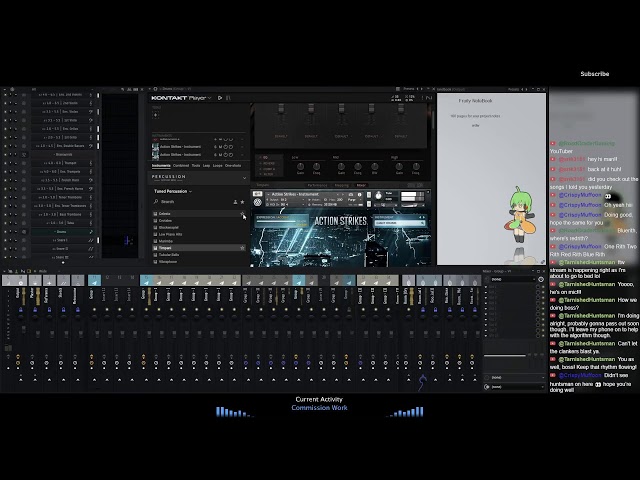The image size is (640, 480).
Task: Open the Mapping tab of Timpani
Action: tap(342, 185)
